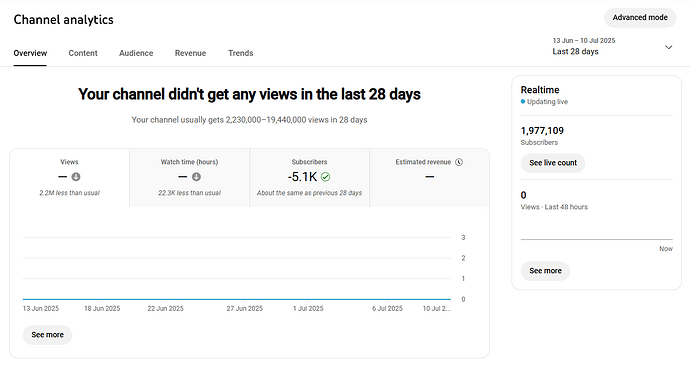Click See live count button
Viewport: 690px width, 378px height.
(553, 163)
